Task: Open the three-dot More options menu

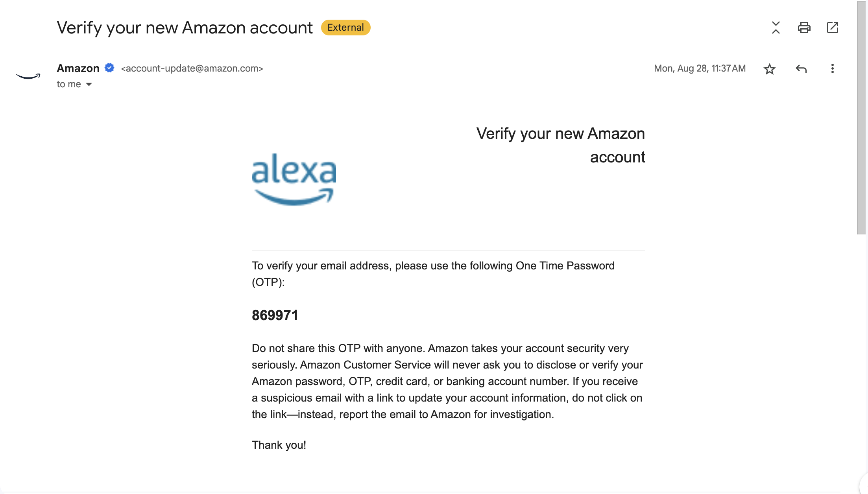Action: (x=832, y=68)
